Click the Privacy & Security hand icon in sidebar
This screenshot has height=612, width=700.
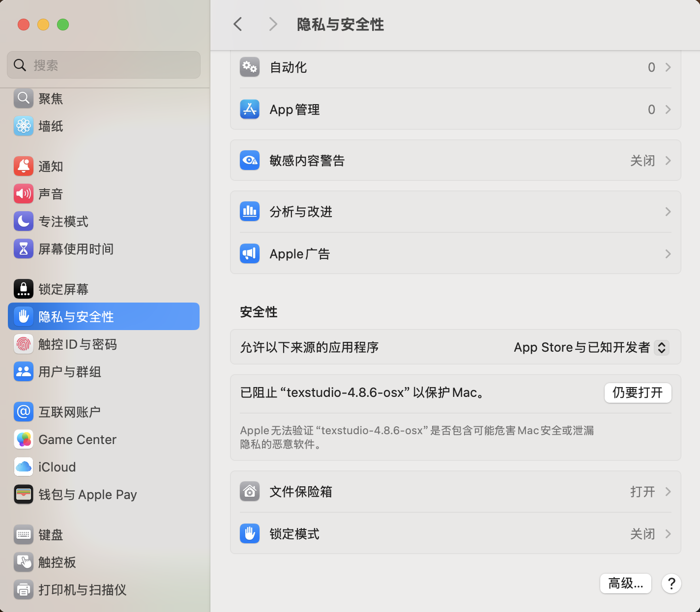(24, 317)
